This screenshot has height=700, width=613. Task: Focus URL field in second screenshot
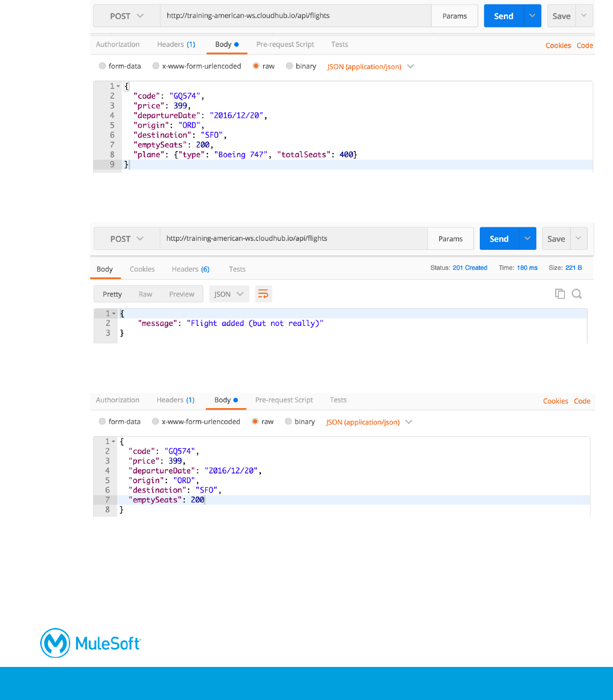click(294, 239)
